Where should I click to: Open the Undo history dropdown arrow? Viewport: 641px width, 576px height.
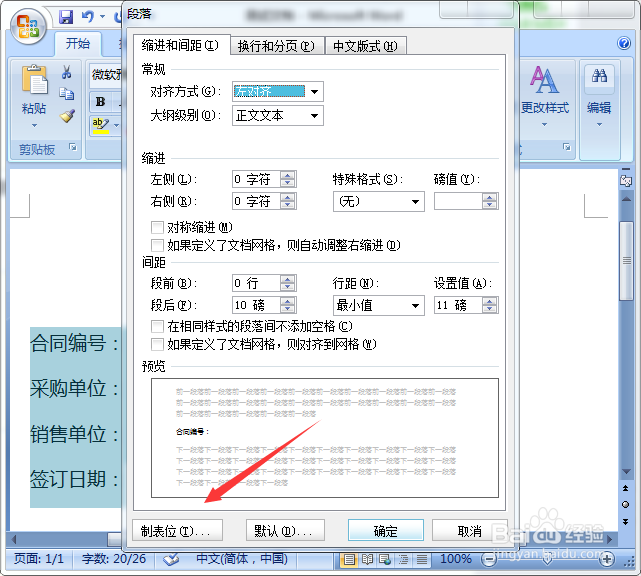(103, 17)
